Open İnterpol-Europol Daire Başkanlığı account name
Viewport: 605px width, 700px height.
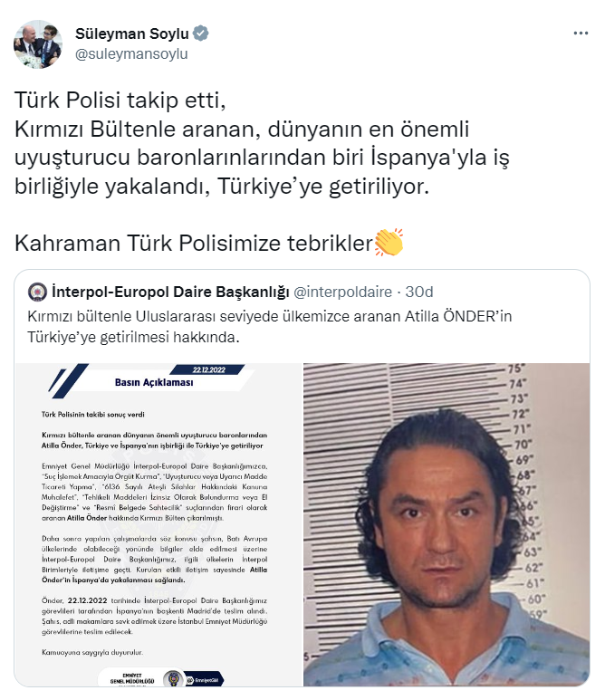point(170,292)
